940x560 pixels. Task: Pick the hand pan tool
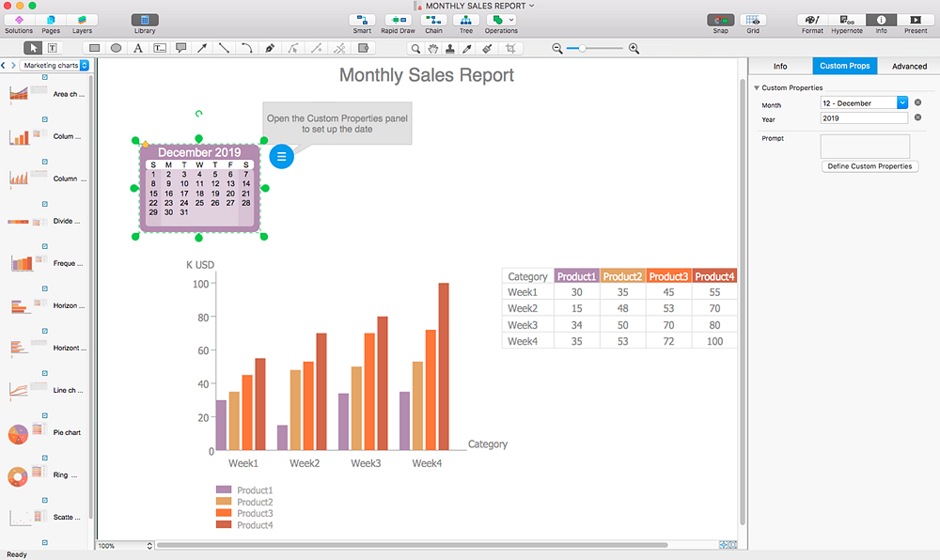(433, 48)
